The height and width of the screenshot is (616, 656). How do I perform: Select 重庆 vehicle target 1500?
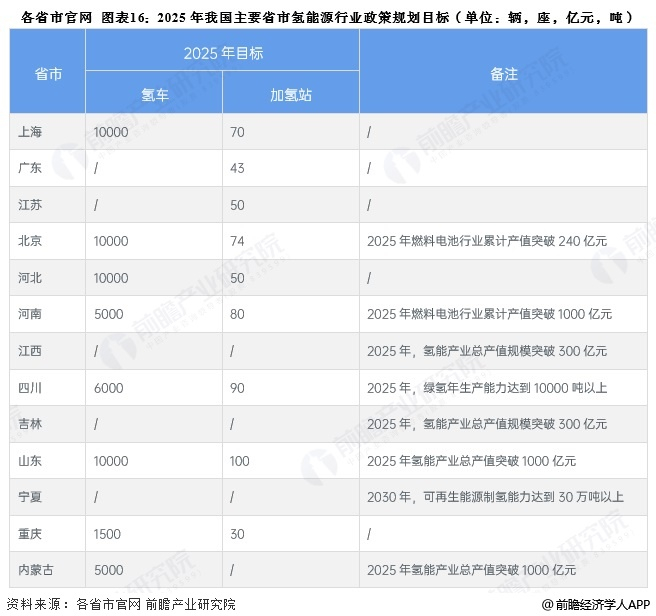tap(107, 534)
